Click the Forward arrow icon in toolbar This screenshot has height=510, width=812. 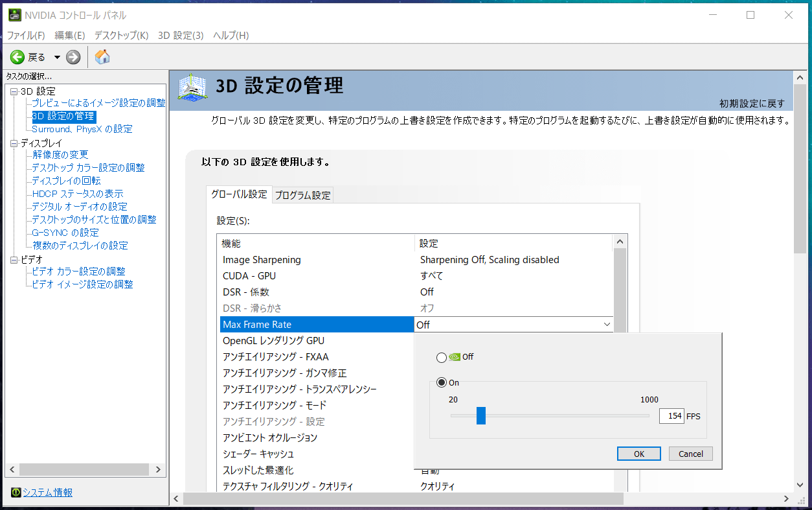[73, 57]
